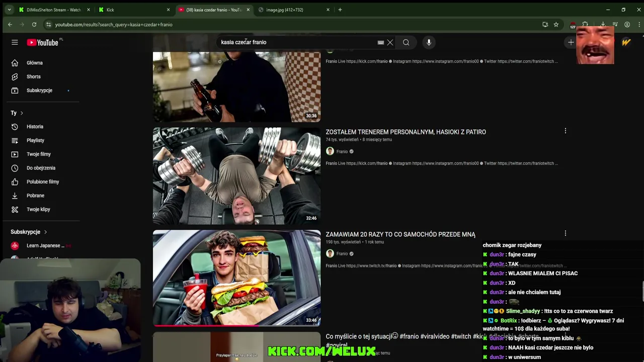Expand the Subskrypcje section header chevron
The height and width of the screenshot is (362, 644).
pyautogui.click(x=45, y=232)
